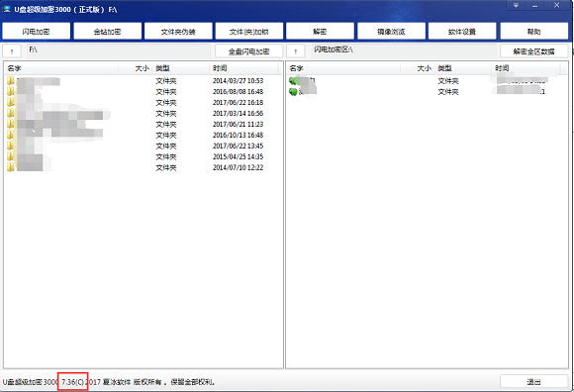Viewport: 574px width, 392px height.
Task: Open the 帮助 help button
Action: (533, 32)
